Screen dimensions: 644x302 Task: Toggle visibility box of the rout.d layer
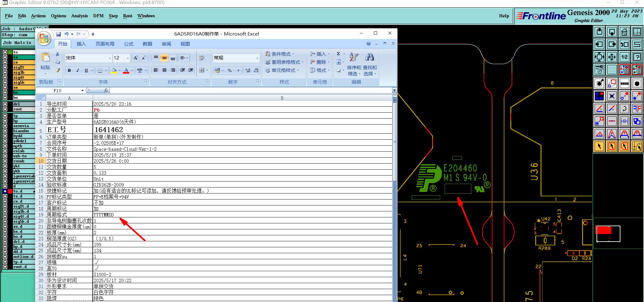(5, 267)
